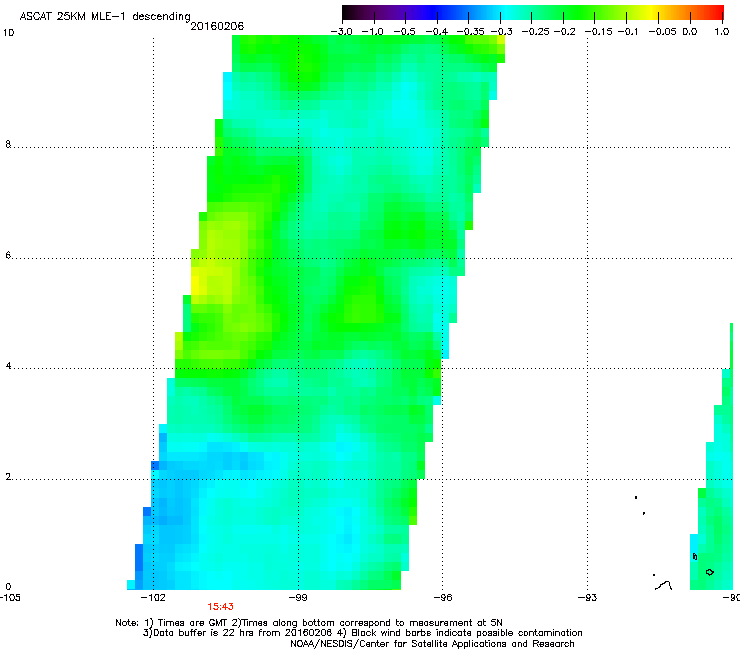Image resolution: width=740 pixels, height=650 pixels.
Task: Click the latitude 10 axis label
Action: (9, 33)
